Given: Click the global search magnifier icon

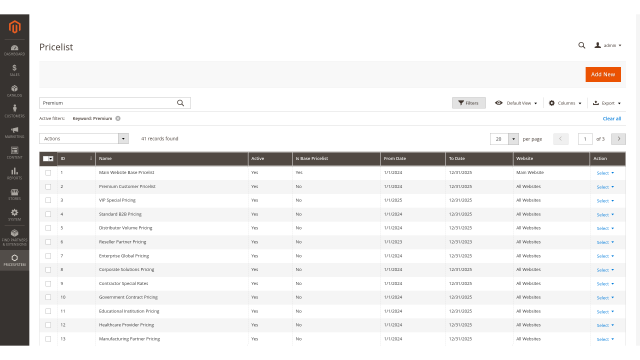Looking at the screenshot, I should (582, 45).
